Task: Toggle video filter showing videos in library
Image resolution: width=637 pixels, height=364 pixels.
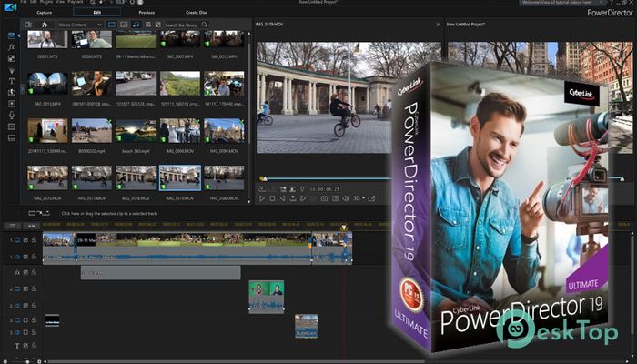Action: 112,25
